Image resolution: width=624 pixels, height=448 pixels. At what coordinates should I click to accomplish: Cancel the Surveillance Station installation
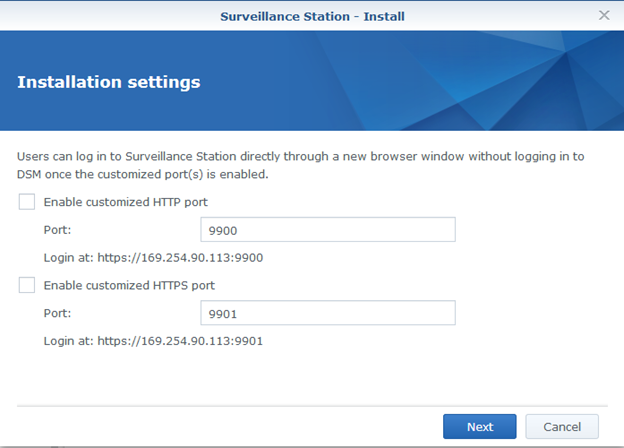coord(562,427)
